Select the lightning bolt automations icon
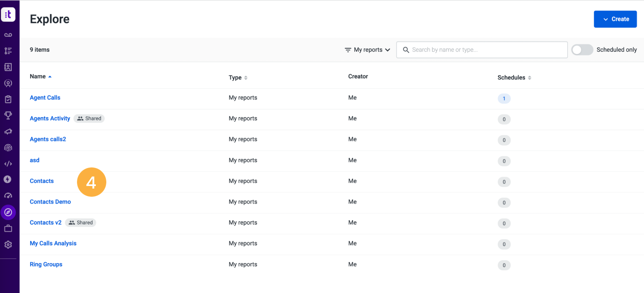The image size is (644, 293). coord(8,179)
